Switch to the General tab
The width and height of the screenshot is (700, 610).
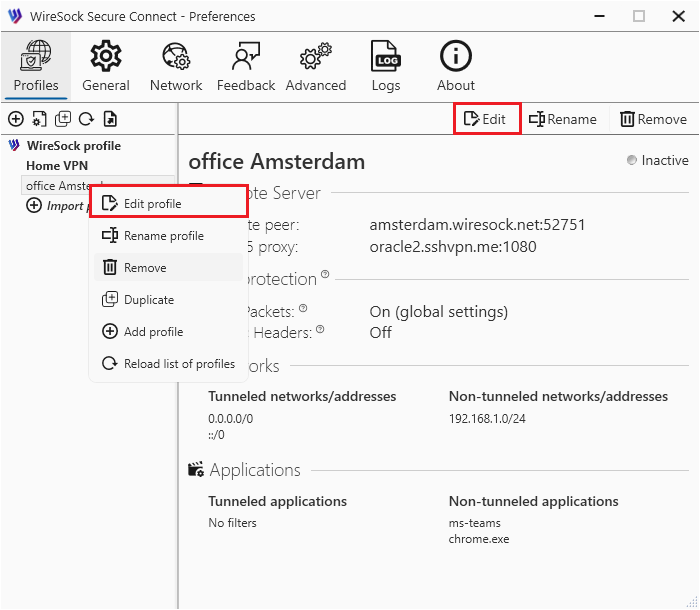coord(106,66)
